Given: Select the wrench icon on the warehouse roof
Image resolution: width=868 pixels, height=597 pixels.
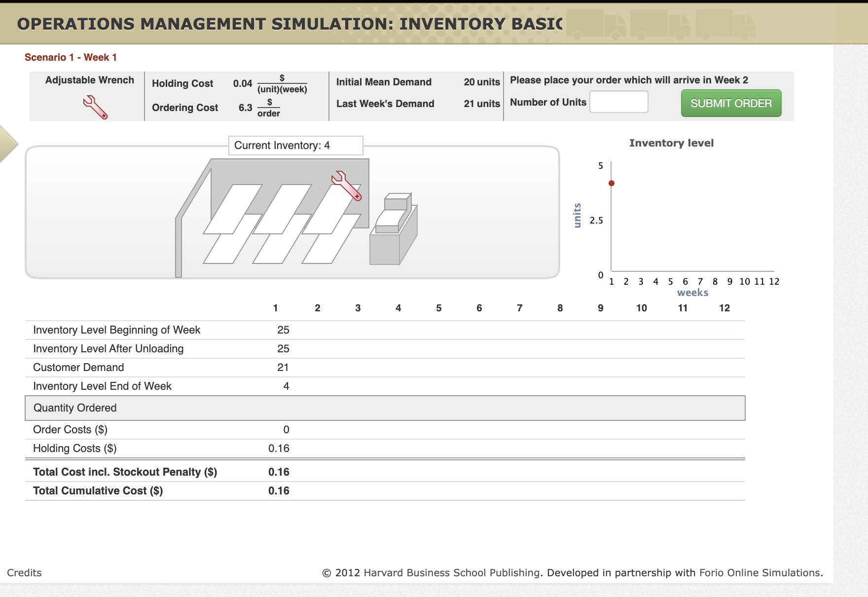Looking at the screenshot, I should [345, 187].
